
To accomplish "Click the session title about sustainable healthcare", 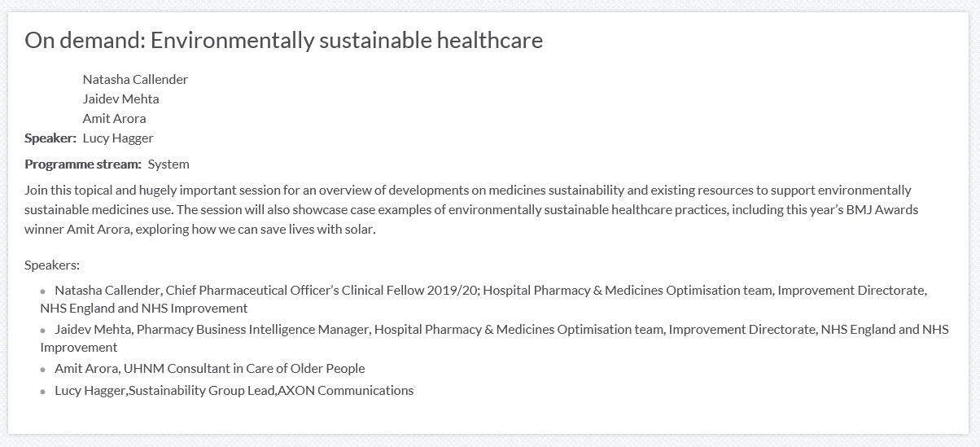I will [x=283, y=40].
